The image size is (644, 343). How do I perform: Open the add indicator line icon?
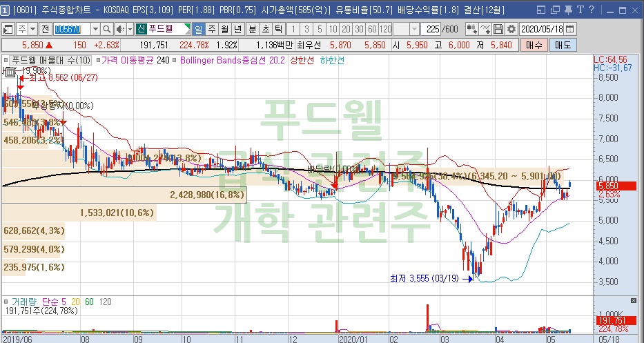coord(485,29)
